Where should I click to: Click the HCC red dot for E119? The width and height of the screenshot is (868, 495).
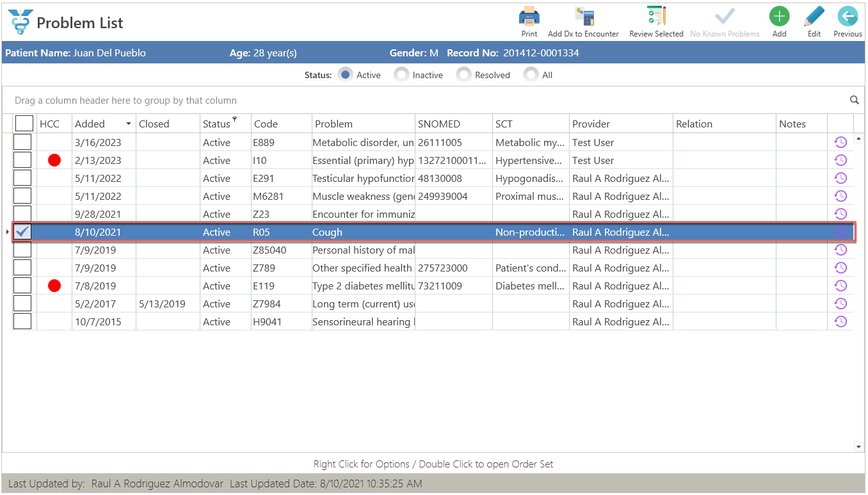click(x=54, y=286)
